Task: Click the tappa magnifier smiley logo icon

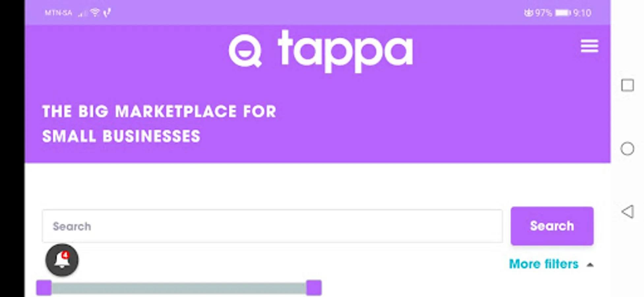Action: tap(245, 51)
